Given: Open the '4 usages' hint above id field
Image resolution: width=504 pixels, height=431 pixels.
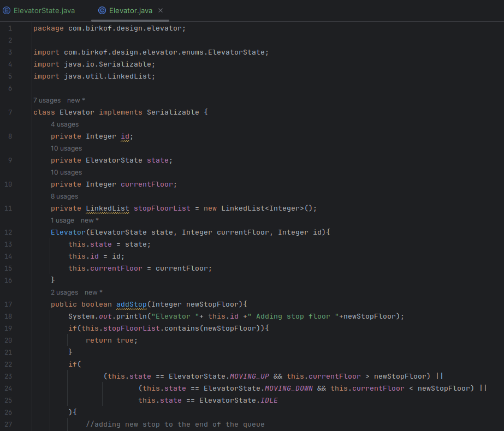Looking at the screenshot, I should pos(64,124).
